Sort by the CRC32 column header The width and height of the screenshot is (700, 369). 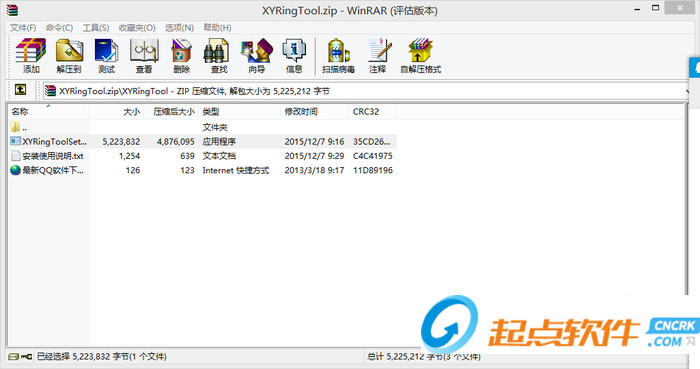click(373, 112)
